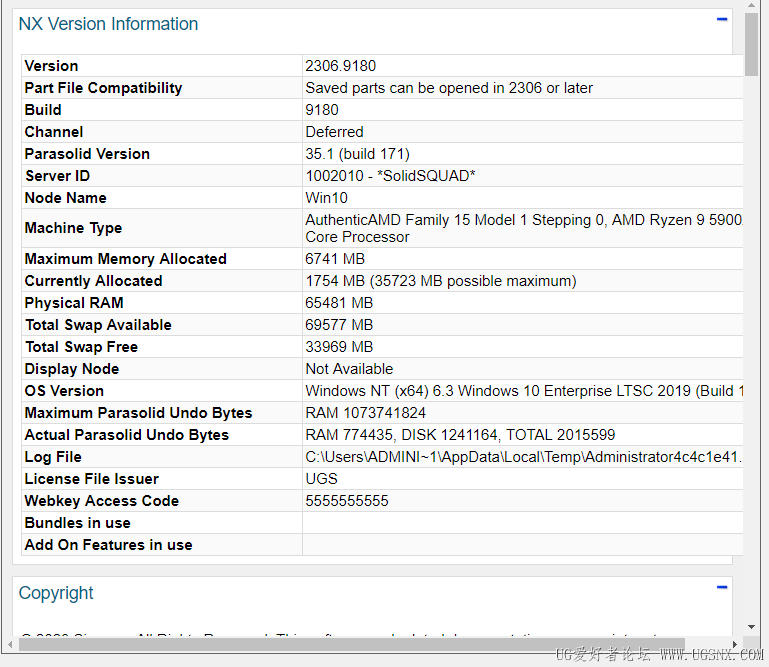Click the Add On Features in use label

click(108, 545)
